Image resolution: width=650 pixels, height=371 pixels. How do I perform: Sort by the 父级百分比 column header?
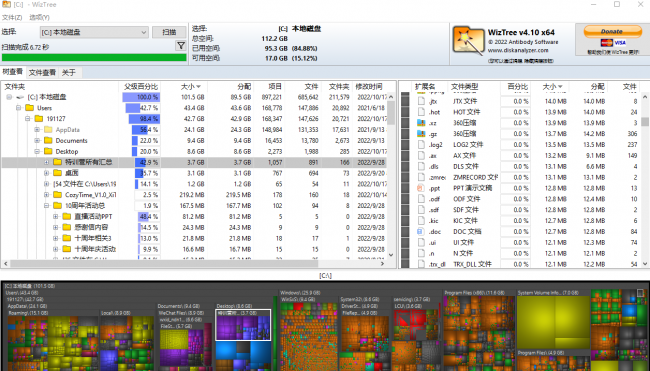(x=141, y=87)
